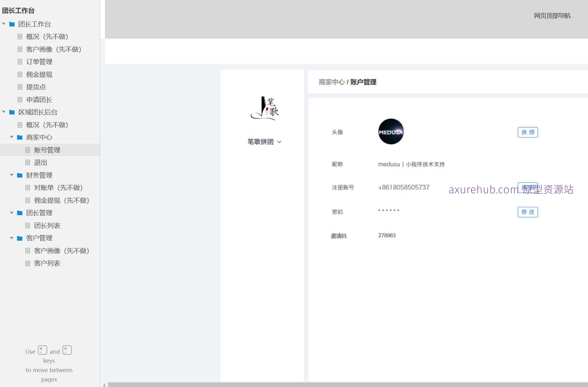The image size is (588, 387).
Task: Collapse the 团长管理 tree node
Action: click(12, 213)
